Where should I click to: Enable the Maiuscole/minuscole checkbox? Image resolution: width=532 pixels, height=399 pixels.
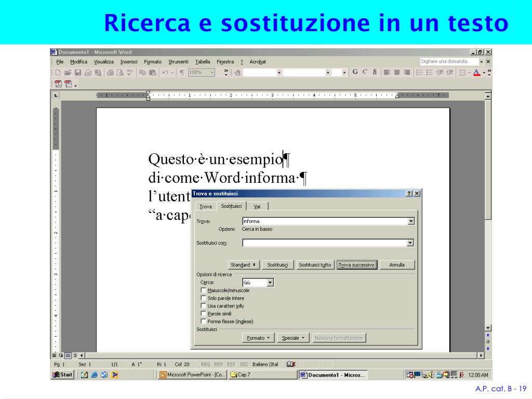point(203,290)
